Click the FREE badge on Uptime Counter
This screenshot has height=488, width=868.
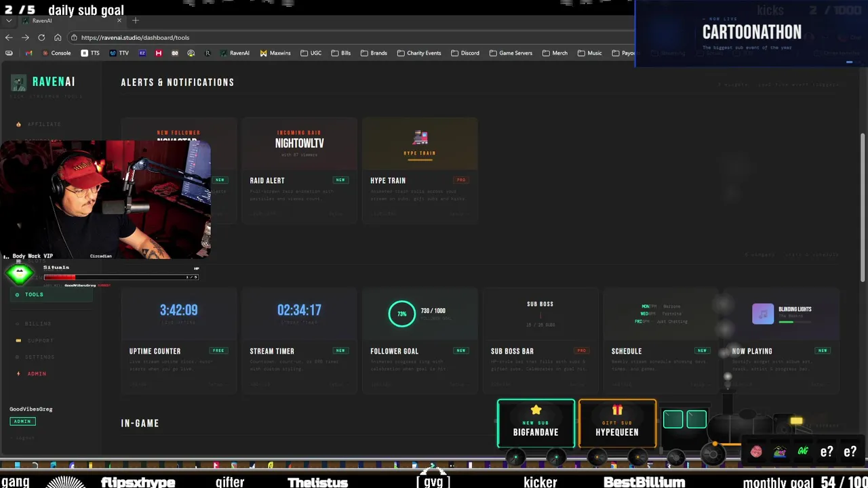(x=218, y=350)
